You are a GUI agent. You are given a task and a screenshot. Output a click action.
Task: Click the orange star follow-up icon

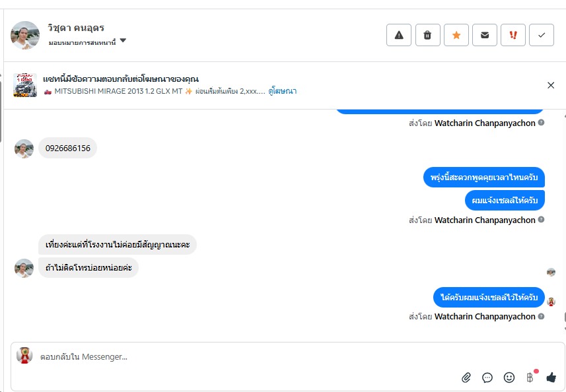click(456, 36)
